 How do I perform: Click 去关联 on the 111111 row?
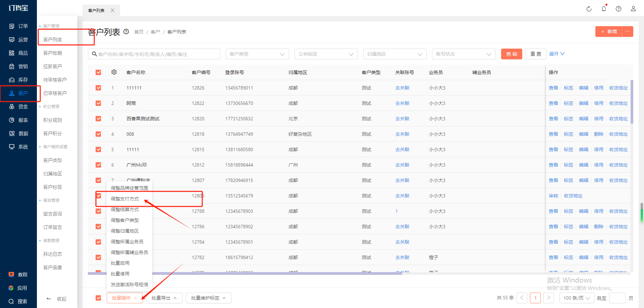tap(402, 88)
